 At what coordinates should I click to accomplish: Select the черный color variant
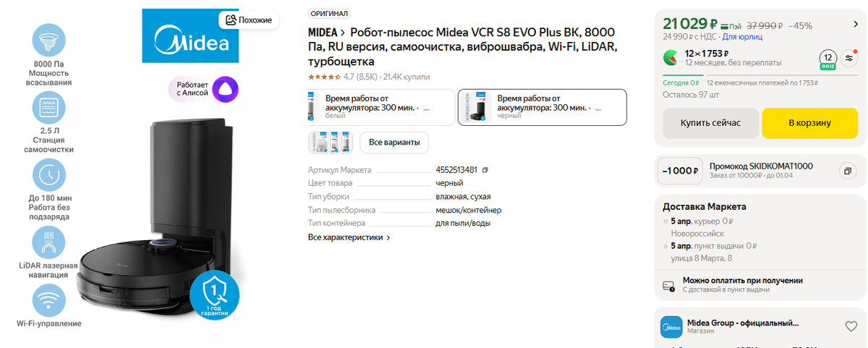pyautogui.click(x=542, y=107)
